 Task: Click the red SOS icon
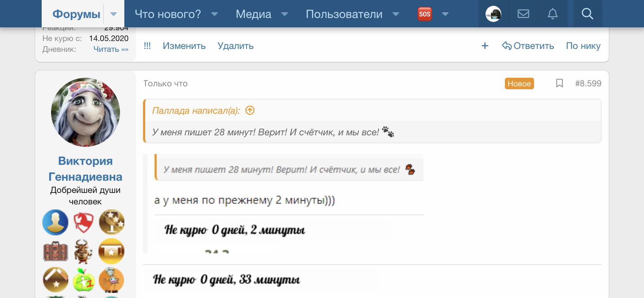click(424, 14)
